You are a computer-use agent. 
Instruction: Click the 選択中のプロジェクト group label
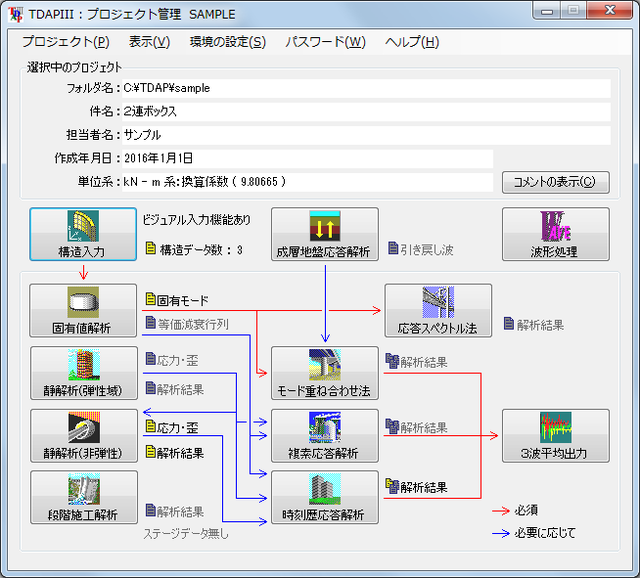(x=74, y=67)
